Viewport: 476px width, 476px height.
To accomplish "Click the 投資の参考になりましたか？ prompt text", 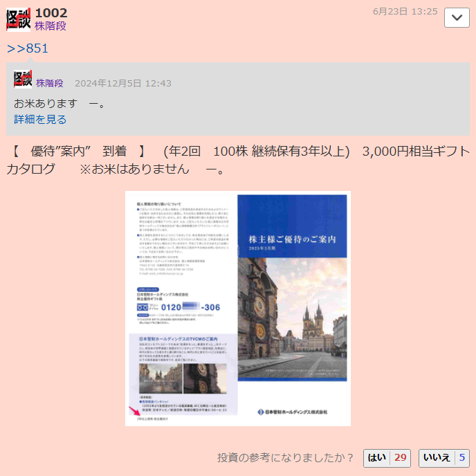I will 286,458.
